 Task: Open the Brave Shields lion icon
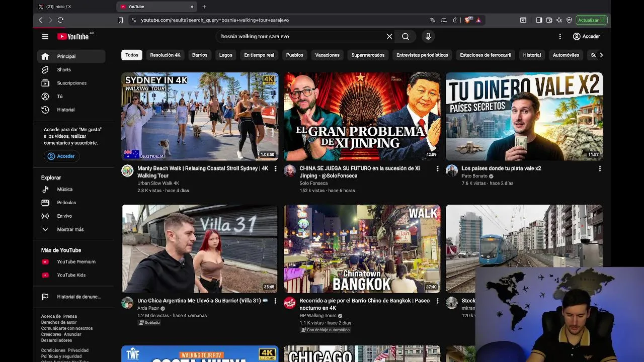[x=468, y=20]
